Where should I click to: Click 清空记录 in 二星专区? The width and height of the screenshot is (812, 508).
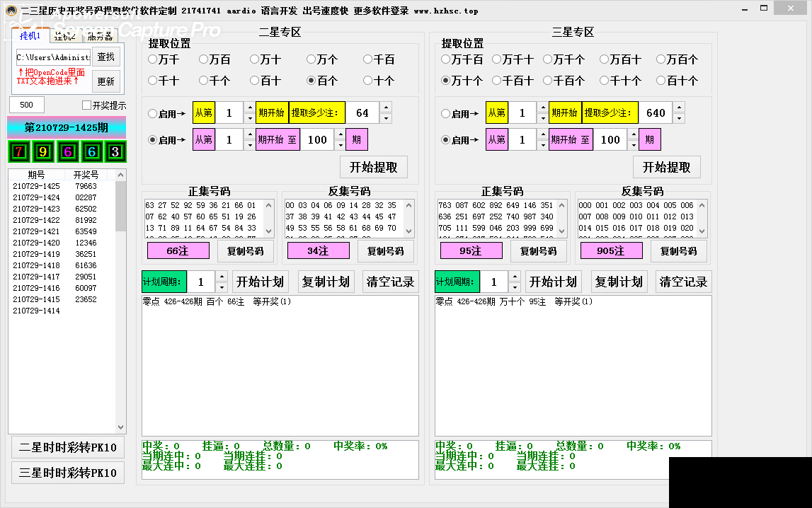pos(391,282)
